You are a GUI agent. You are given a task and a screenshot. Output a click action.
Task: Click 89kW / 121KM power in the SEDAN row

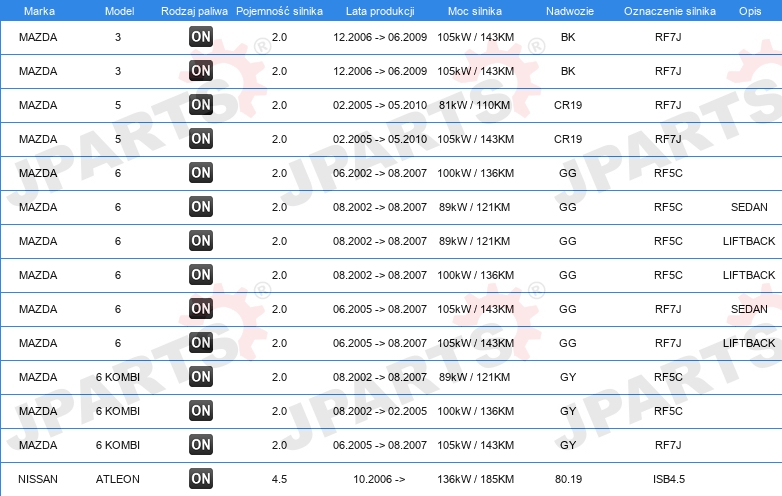coord(474,207)
